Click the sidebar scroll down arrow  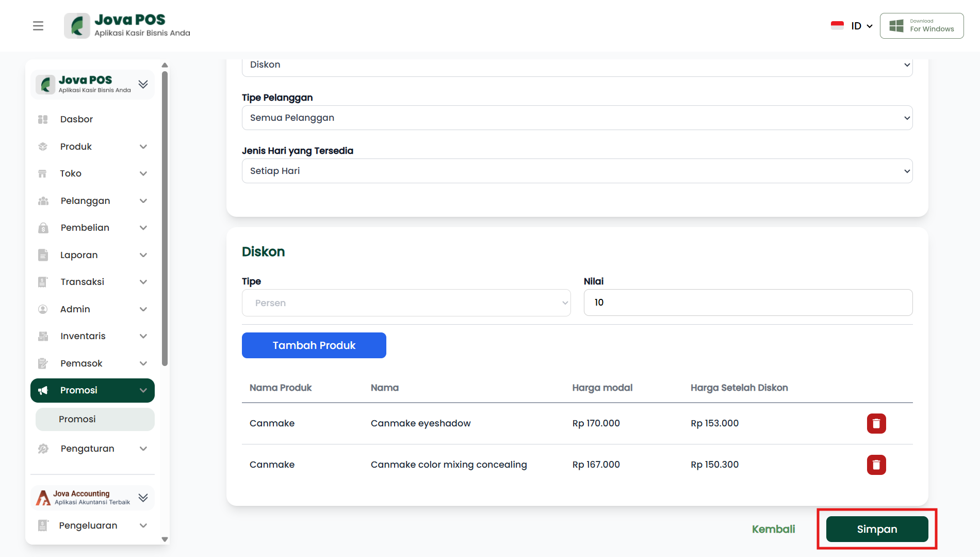tap(165, 539)
